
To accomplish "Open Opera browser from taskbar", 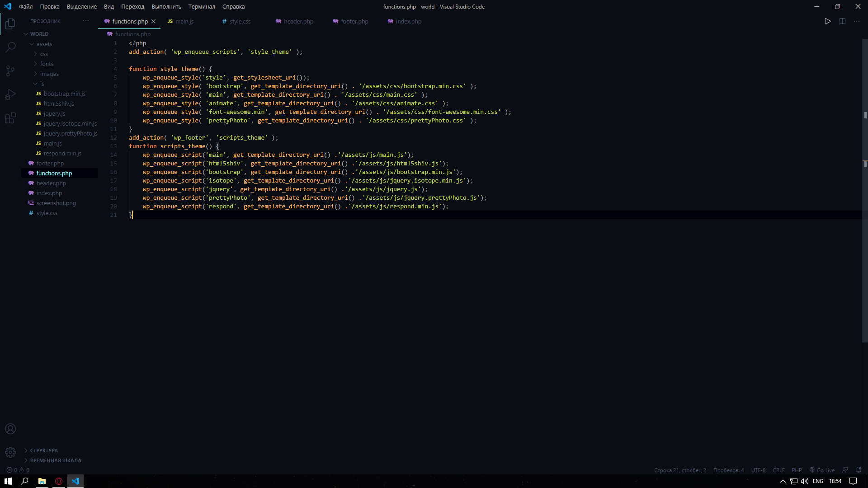I will coord(59,481).
